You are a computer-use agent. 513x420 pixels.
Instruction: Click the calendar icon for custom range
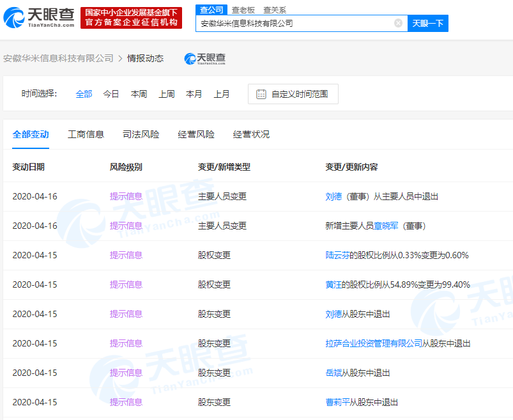261,94
